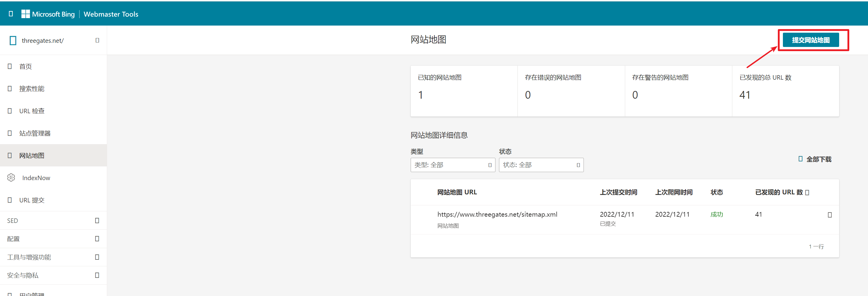Click the 提交网站地图 button
868x296 pixels.
pyautogui.click(x=811, y=40)
